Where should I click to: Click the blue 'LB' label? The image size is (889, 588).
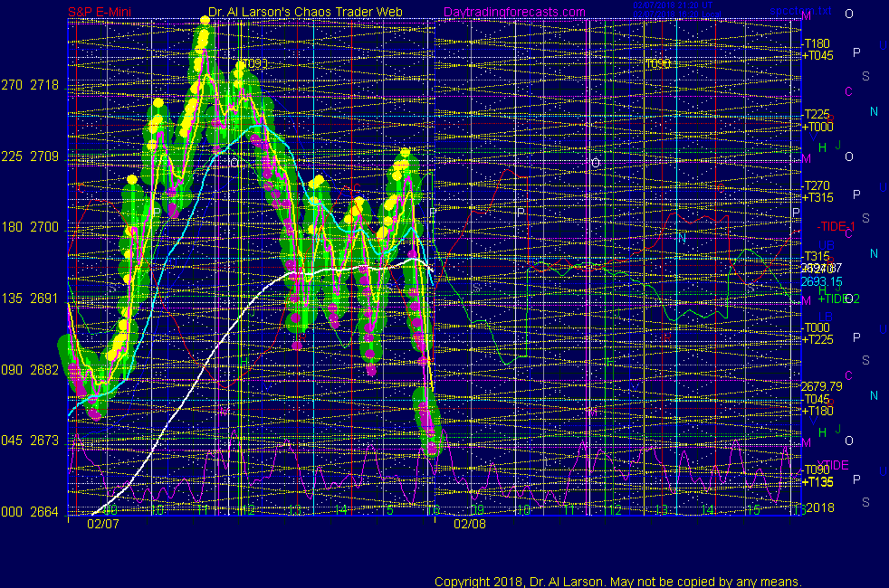(x=826, y=317)
